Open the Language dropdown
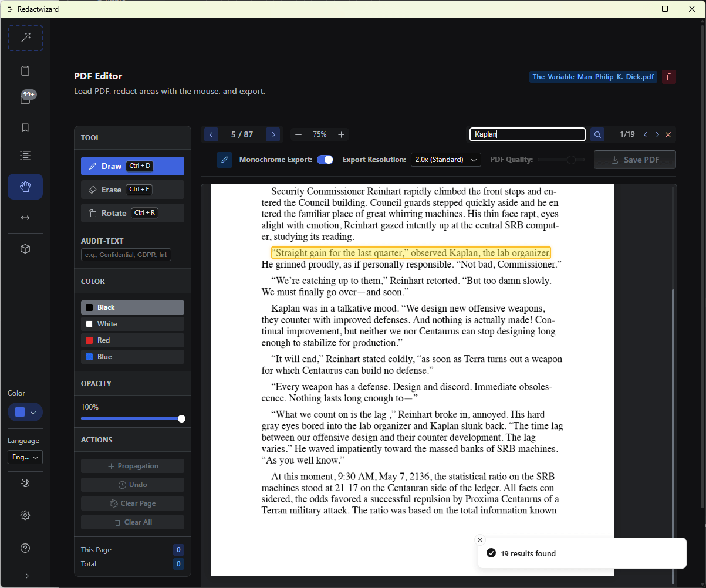The width and height of the screenshot is (706, 588). (25, 457)
